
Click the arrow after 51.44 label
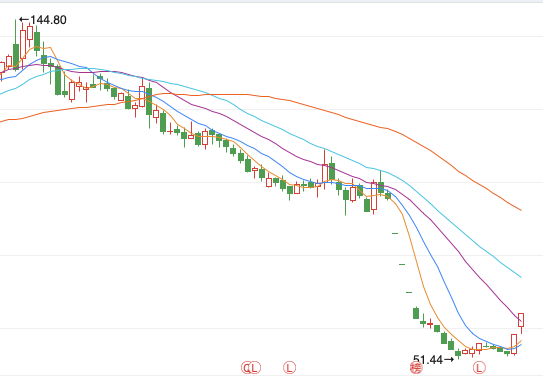pyautogui.click(x=448, y=360)
